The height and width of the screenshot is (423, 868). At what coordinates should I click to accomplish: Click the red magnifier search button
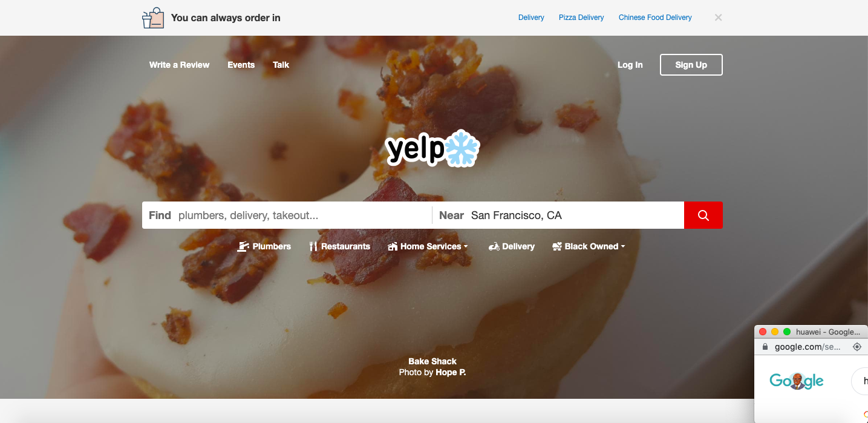(703, 215)
